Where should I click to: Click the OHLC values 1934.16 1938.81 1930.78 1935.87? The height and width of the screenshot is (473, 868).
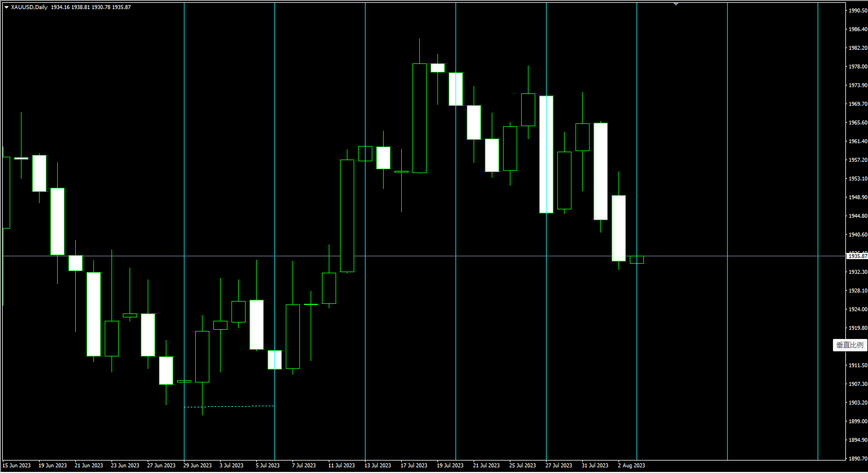91,7
